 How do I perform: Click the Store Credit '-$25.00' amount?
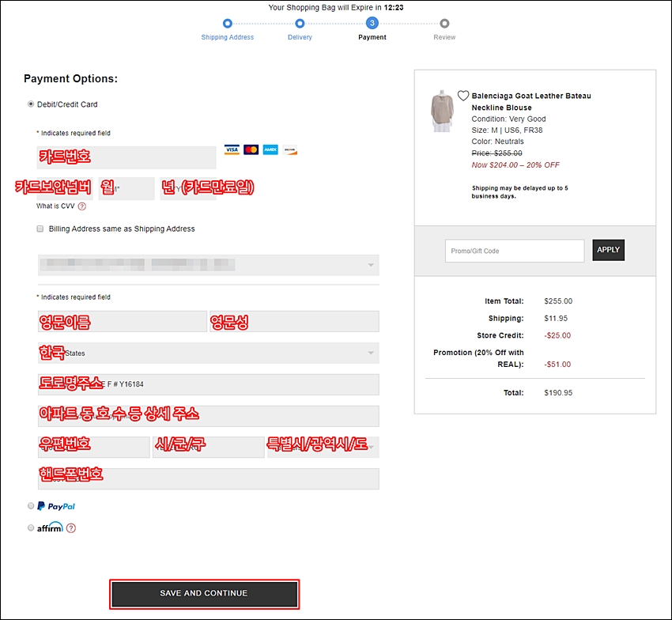pos(557,335)
